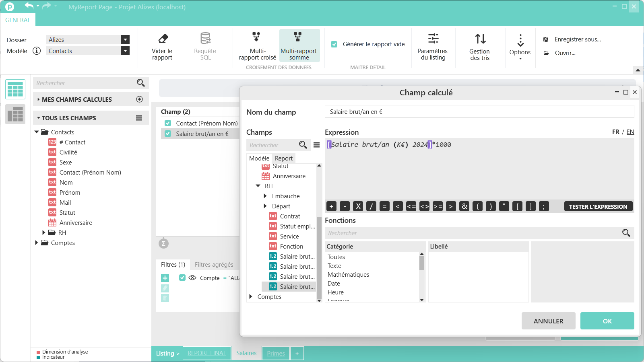Click the Nom du champ input field

[479, 112]
